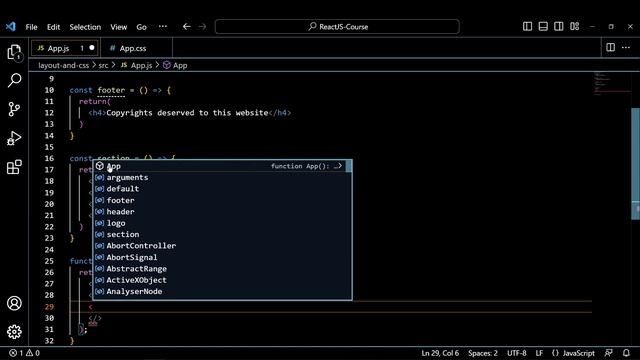Viewport: 640px width, 360px height.
Task: Click the footer identifier on line 10
Action: (x=111, y=90)
